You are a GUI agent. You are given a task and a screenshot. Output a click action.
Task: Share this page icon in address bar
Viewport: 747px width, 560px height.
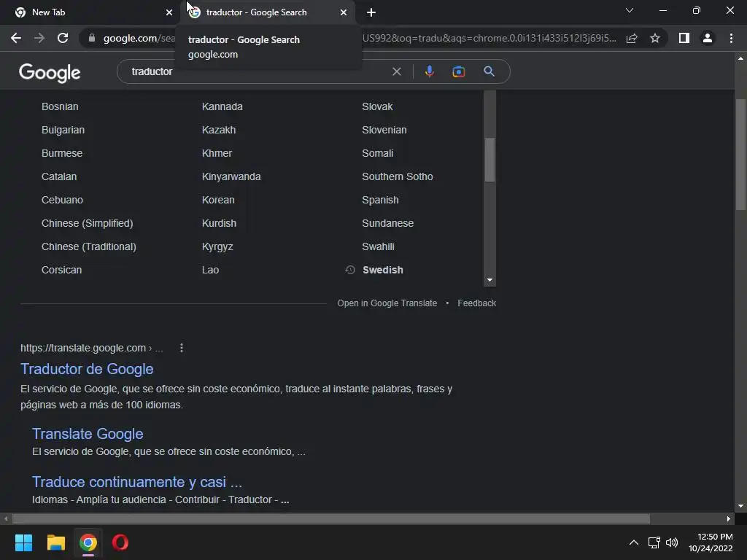(632, 38)
